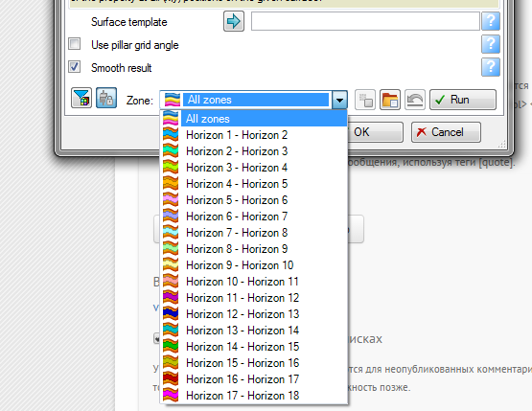This screenshot has width=532, height=411.
Task: Select zone Horizon 8 - Horizon 9
Action: 254,249
